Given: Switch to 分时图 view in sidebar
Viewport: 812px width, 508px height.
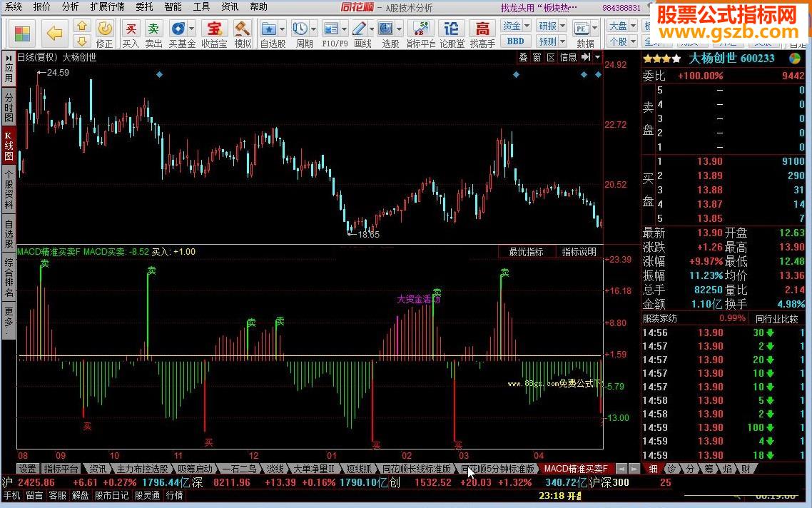Looking at the screenshot, I should (9, 107).
